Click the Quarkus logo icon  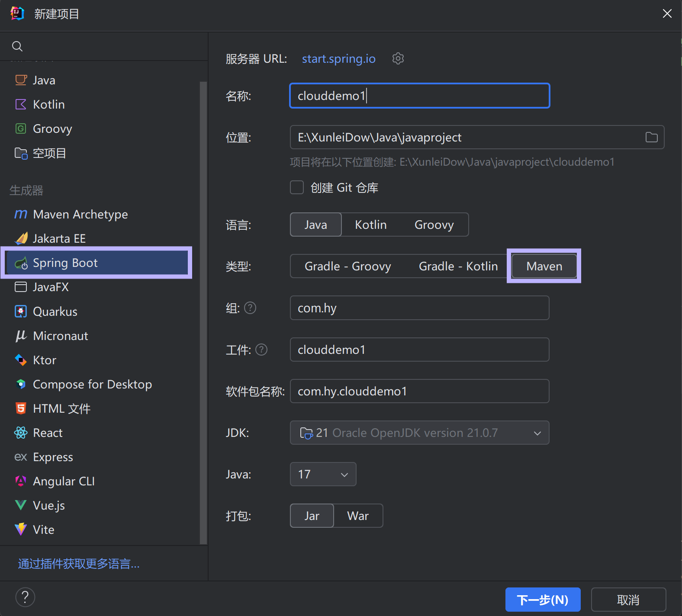click(21, 311)
